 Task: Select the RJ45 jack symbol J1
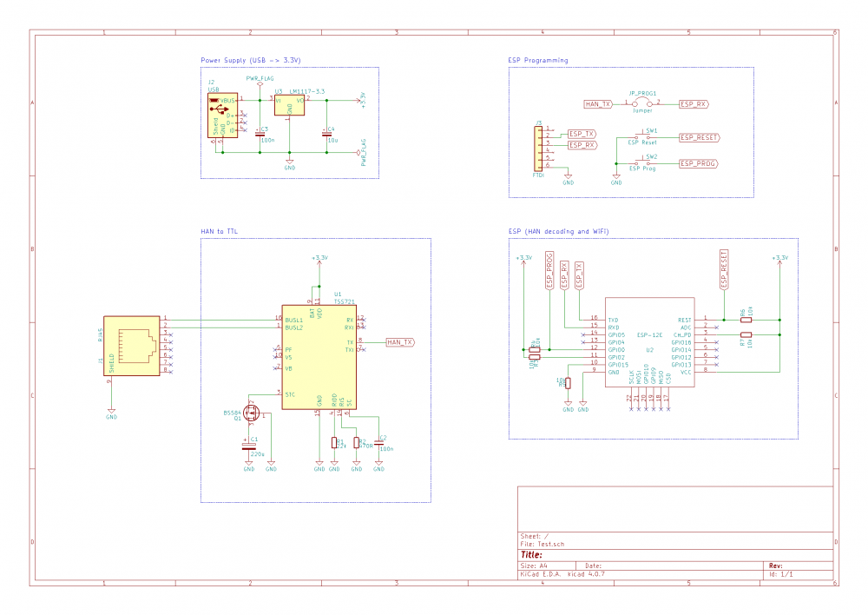pyautogui.click(x=133, y=346)
